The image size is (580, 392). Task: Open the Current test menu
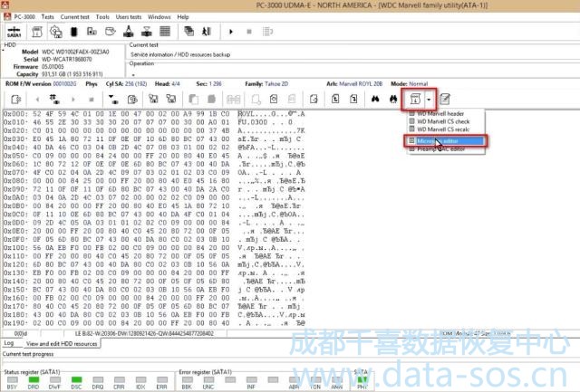click(x=74, y=17)
